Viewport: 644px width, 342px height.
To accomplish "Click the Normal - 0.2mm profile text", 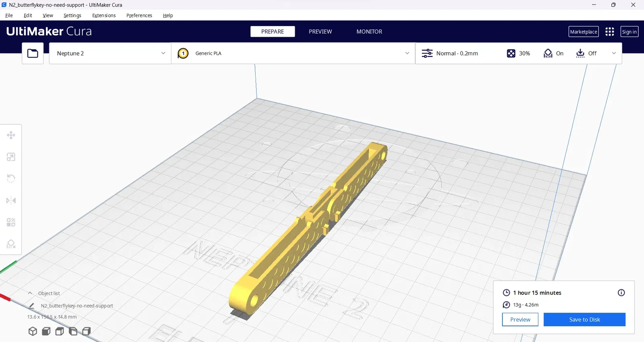I will [x=457, y=53].
